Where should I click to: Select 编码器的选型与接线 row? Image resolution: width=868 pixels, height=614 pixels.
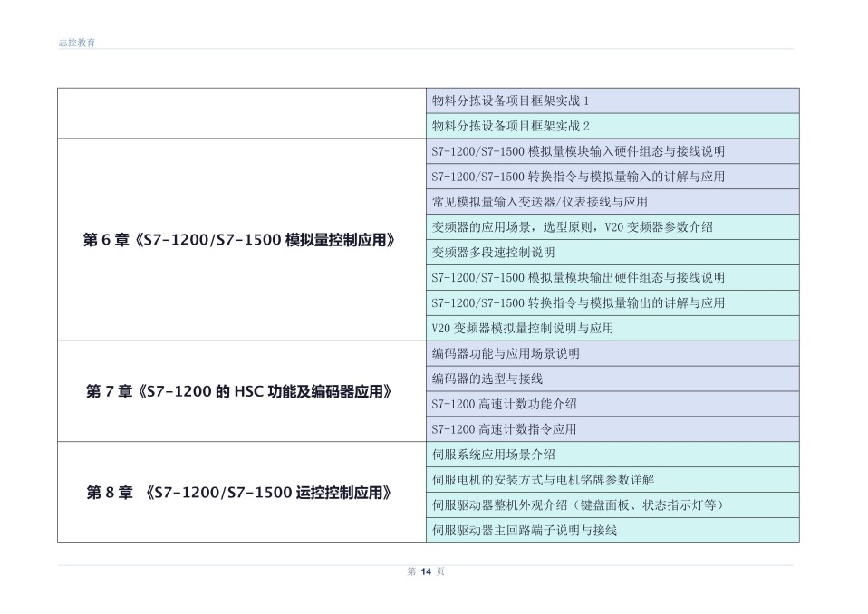pos(612,379)
